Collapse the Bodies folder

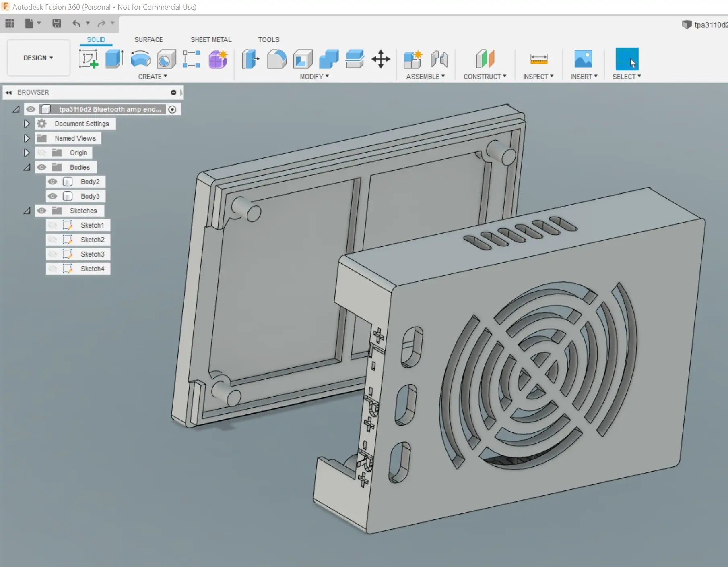pyautogui.click(x=27, y=167)
